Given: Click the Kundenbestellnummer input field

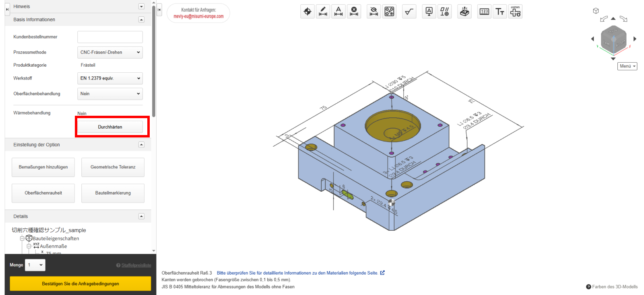Looking at the screenshot, I should point(110,37).
